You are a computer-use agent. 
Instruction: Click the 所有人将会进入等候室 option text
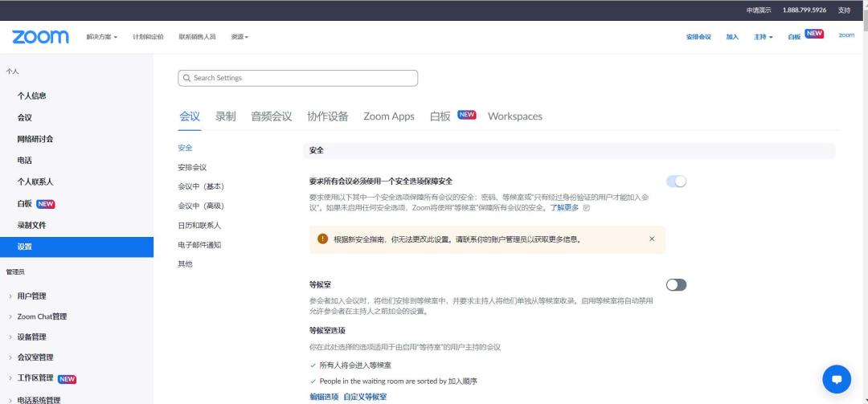point(356,365)
